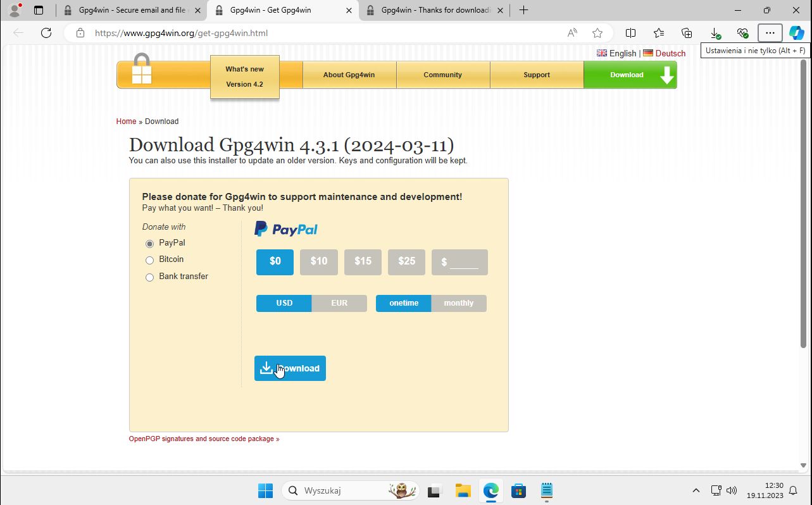Viewport: 812px width, 505px height.
Task: Open the Copilot sidebar icon
Action: coord(796,33)
